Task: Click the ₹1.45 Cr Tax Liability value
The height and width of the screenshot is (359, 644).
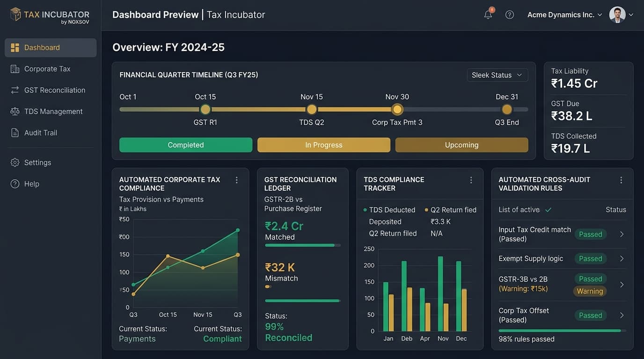Action: coord(574,83)
